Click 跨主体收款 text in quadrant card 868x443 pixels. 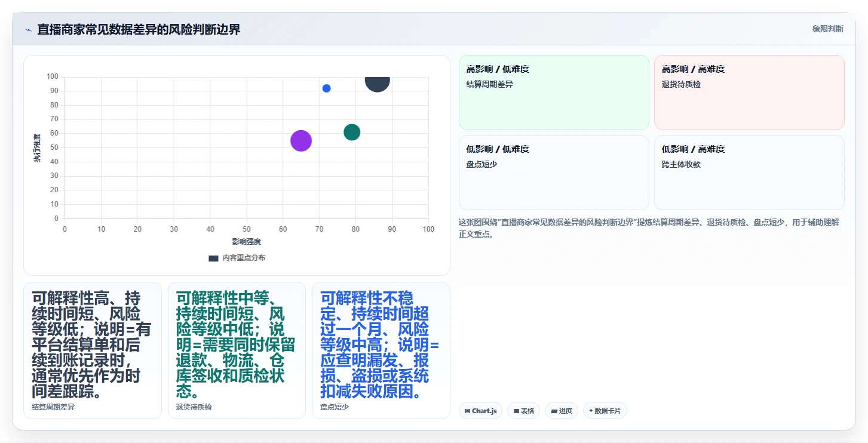click(681, 164)
